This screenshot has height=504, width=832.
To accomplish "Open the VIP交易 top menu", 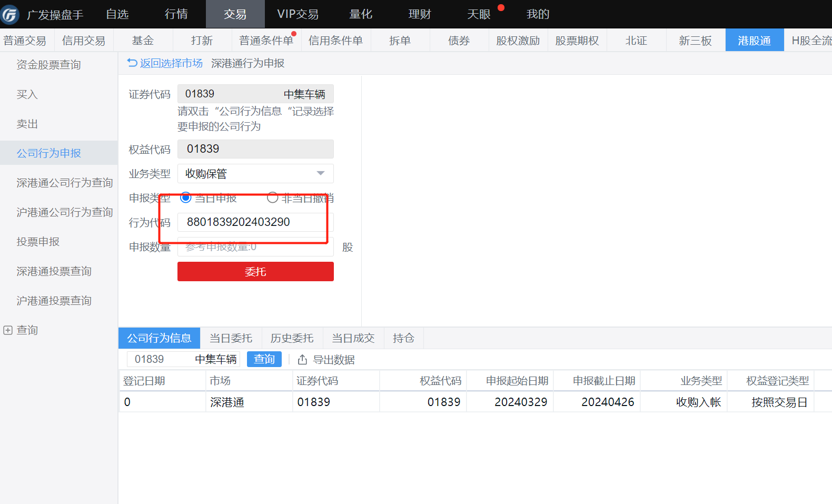I will point(298,14).
